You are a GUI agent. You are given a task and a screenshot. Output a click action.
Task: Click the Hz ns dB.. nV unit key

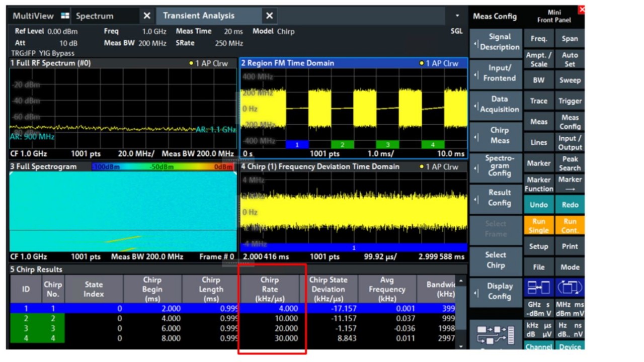point(570,329)
